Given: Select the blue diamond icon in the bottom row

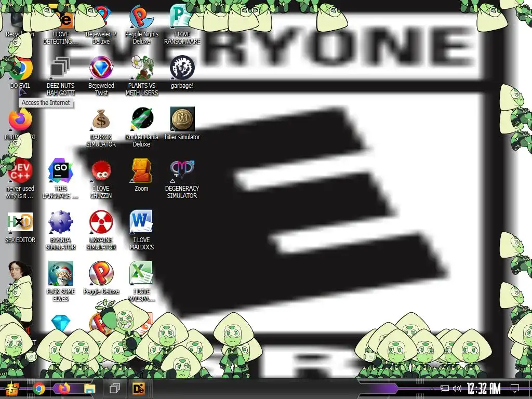Looking at the screenshot, I should pos(60,323).
